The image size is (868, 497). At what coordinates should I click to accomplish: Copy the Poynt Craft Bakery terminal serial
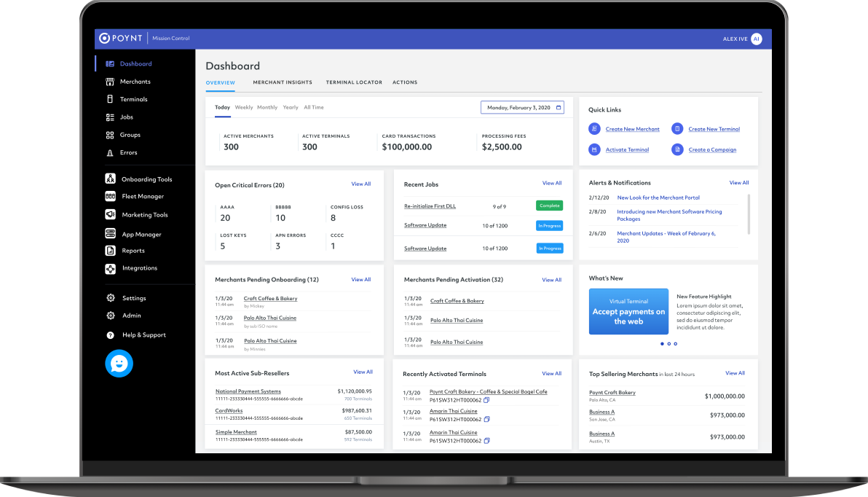[486, 400]
